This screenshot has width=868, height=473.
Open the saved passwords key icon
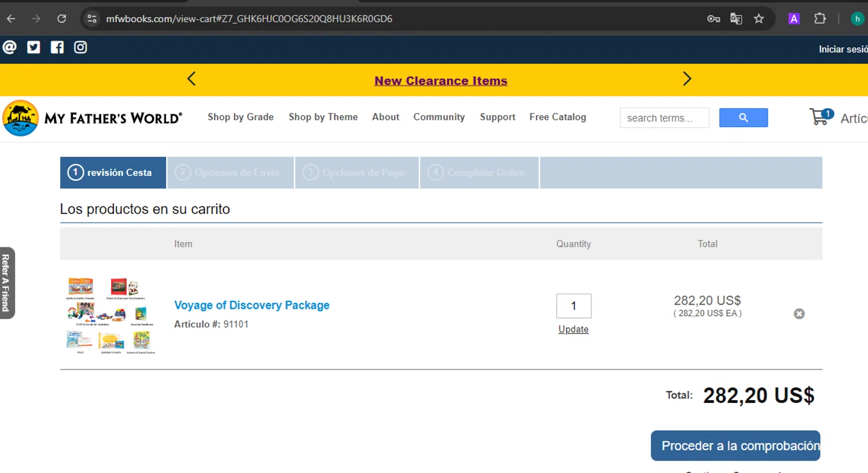click(713, 19)
